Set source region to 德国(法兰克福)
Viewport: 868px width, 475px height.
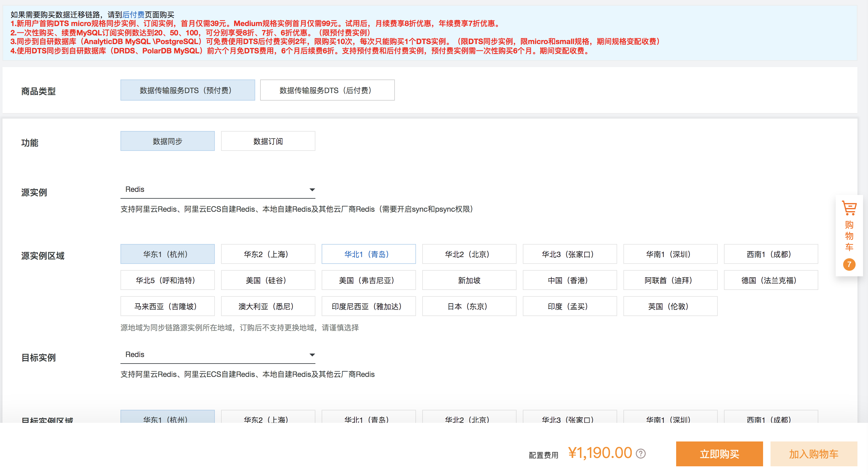(x=771, y=280)
